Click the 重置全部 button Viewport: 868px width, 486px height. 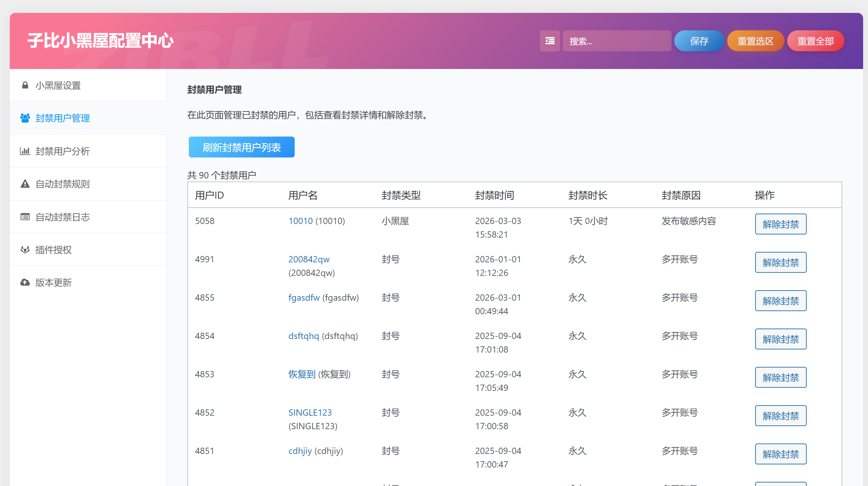[816, 41]
